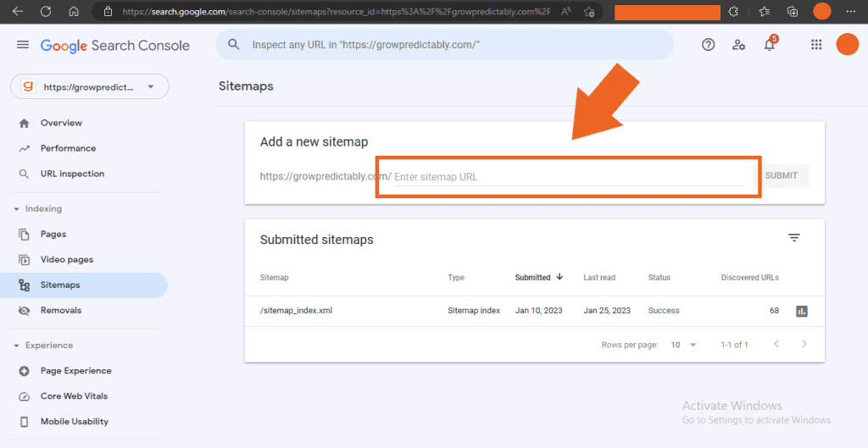This screenshot has height=448, width=868.
Task: Add this page to favorites star
Action: (x=589, y=12)
